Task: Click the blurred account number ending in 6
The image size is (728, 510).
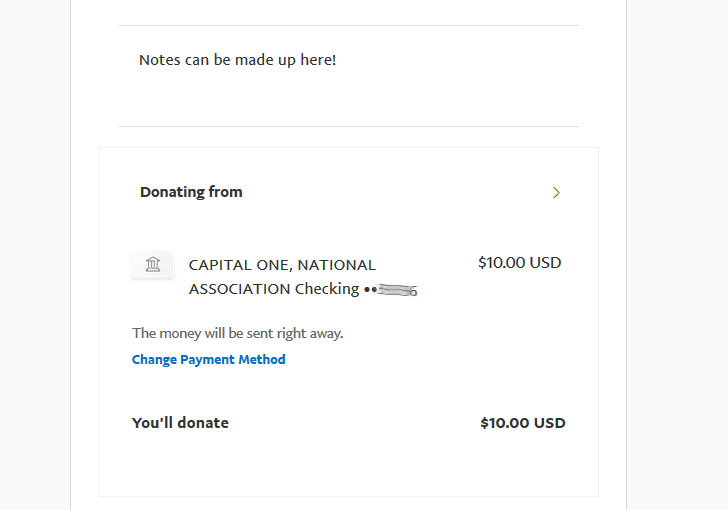Action: [x=398, y=291]
